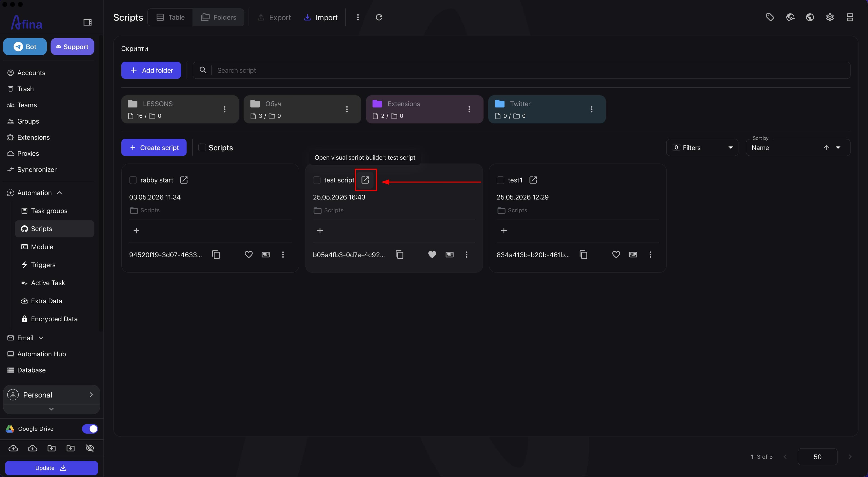Select the test script checkbox
868x477 pixels.
(316, 180)
